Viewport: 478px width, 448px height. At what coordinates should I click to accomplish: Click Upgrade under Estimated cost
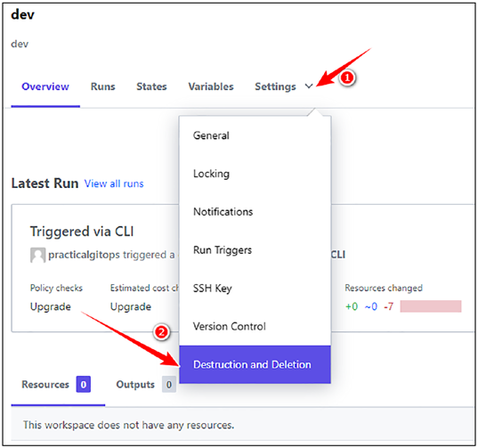pyautogui.click(x=131, y=306)
